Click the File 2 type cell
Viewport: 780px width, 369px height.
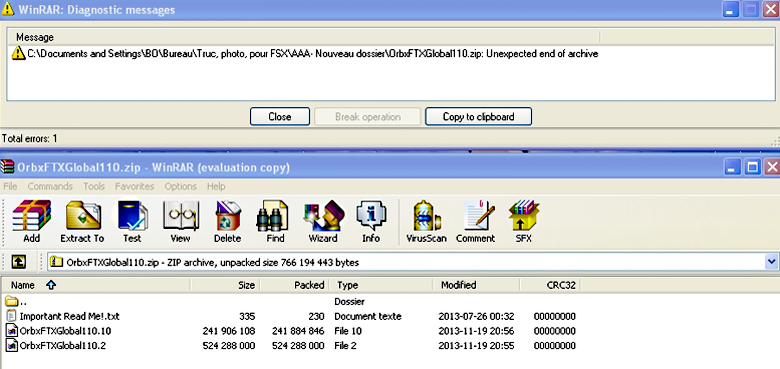tap(345, 346)
